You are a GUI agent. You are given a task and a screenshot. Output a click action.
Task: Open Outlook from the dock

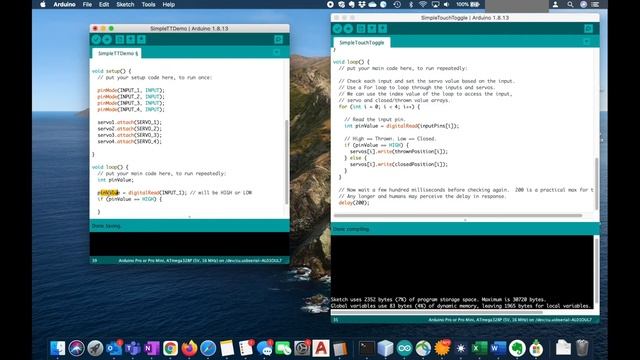click(x=114, y=348)
